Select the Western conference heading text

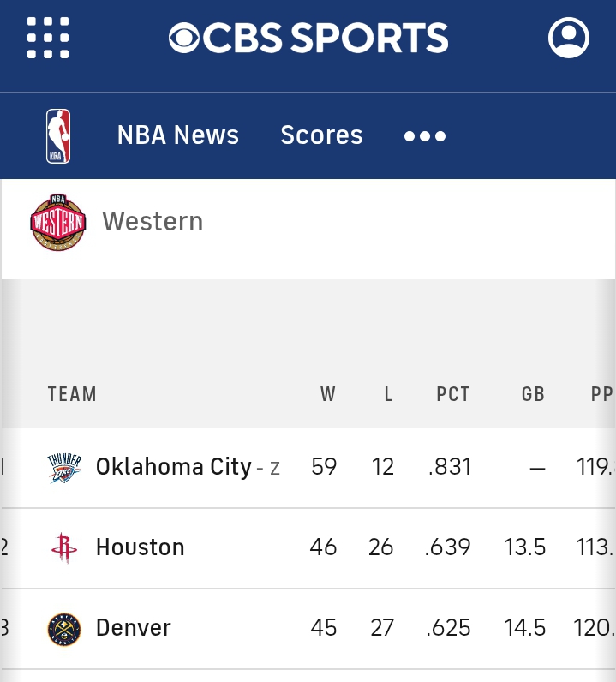point(153,221)
